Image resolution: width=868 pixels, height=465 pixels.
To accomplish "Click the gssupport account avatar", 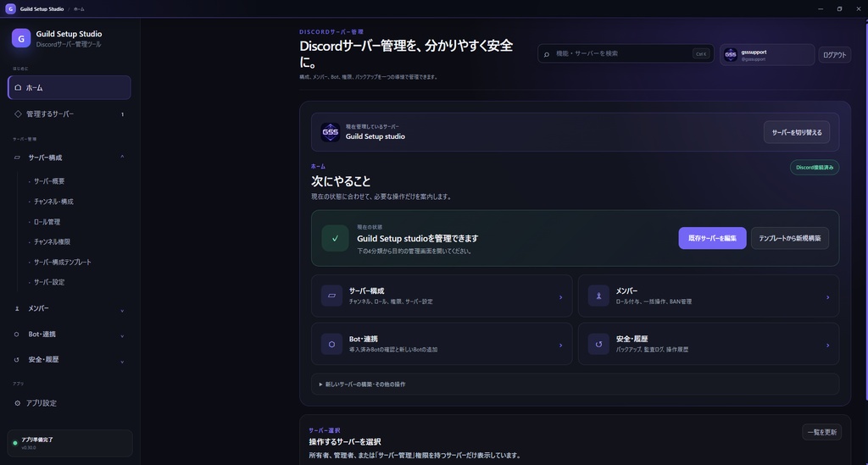I will tap(731, 54).
